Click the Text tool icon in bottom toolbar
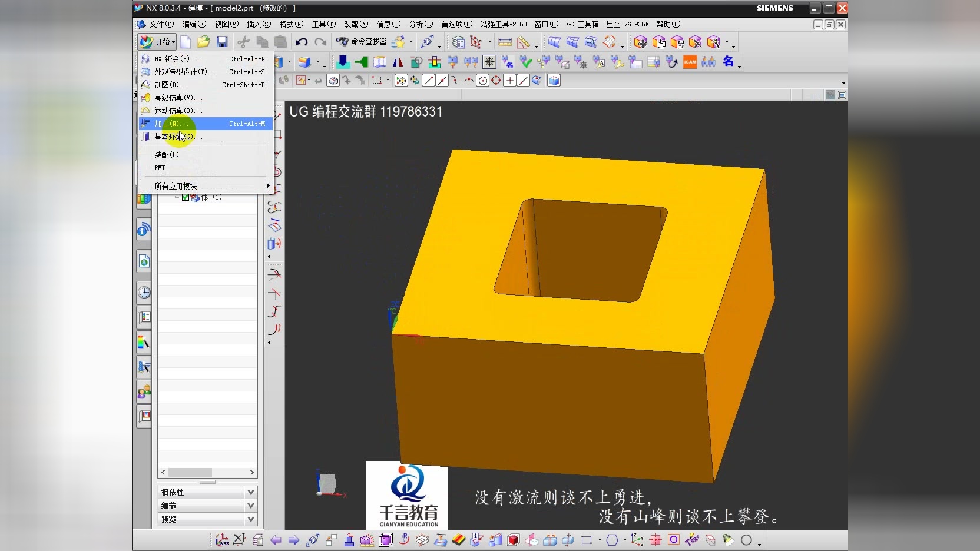980x551 pixels. pos(692,540)
